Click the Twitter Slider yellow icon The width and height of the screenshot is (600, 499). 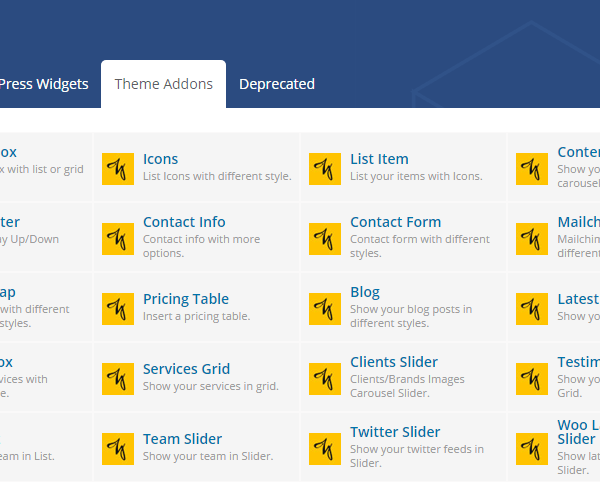(325, 448)
